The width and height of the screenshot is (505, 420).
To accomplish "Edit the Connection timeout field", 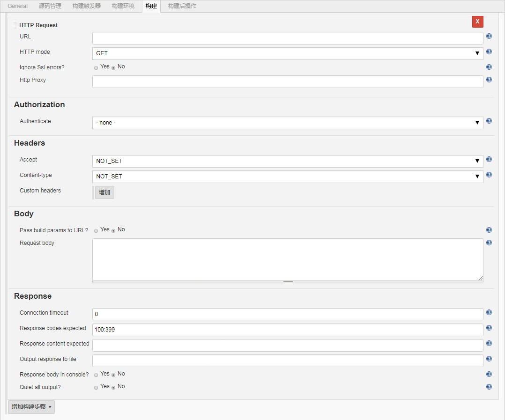I will pyautogui.click(x=288, y=314).
